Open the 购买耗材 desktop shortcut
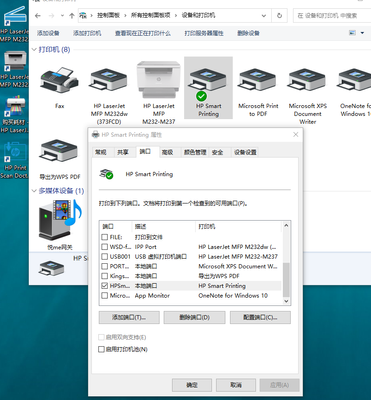The width and height of the screenshot is (371, 400). click(15, 115)
